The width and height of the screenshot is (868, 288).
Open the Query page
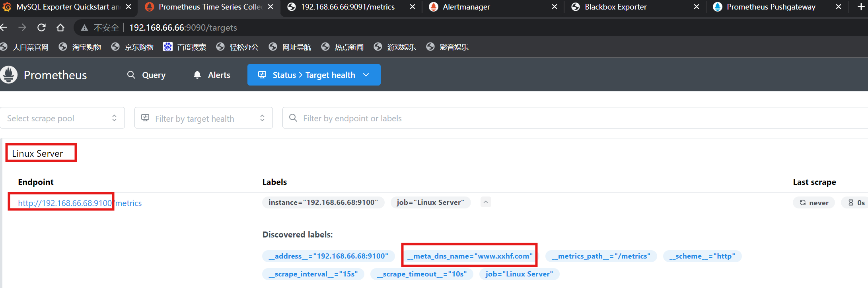(x=146, y=75)
